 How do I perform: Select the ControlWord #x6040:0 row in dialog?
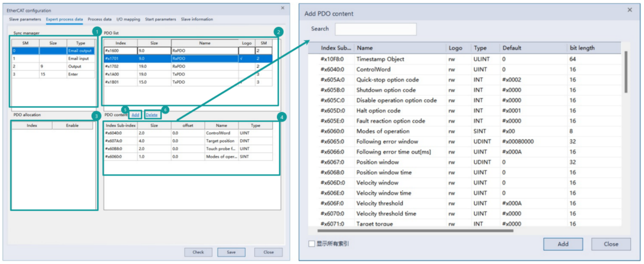(x=373, y=69)
